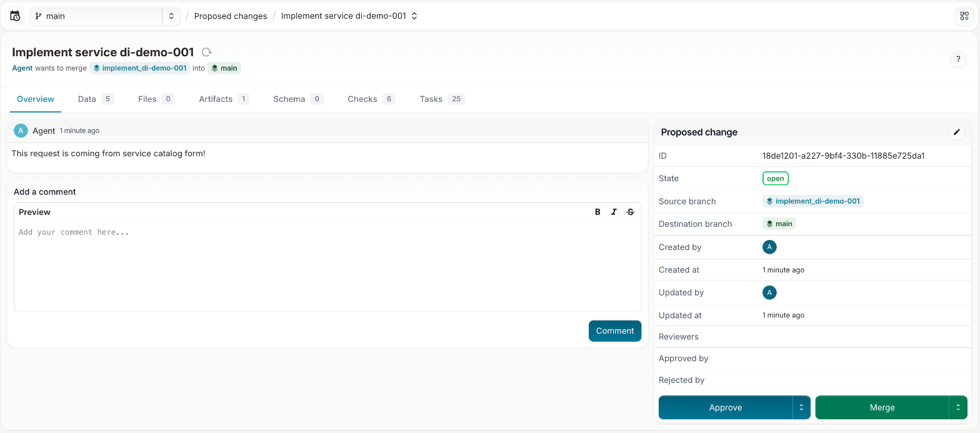This screenshot has width=980, height=433.
Task: Click the Comment button
Action: pos(615,331)
